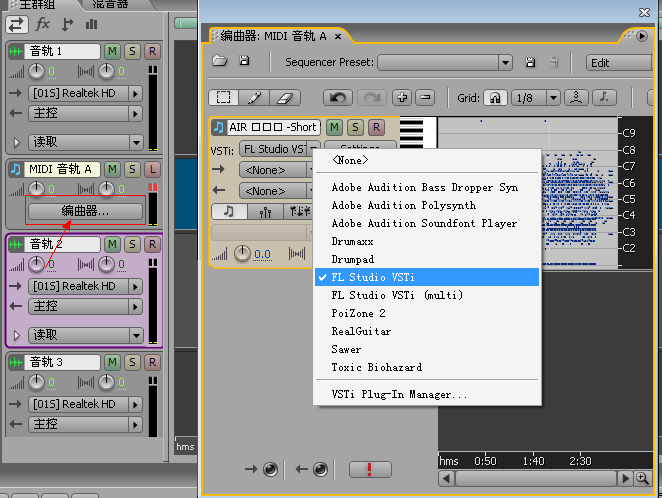Show the notes view tab icon
Image resolution: width=662 pixels, height=498 pixels.
point(229,211)
